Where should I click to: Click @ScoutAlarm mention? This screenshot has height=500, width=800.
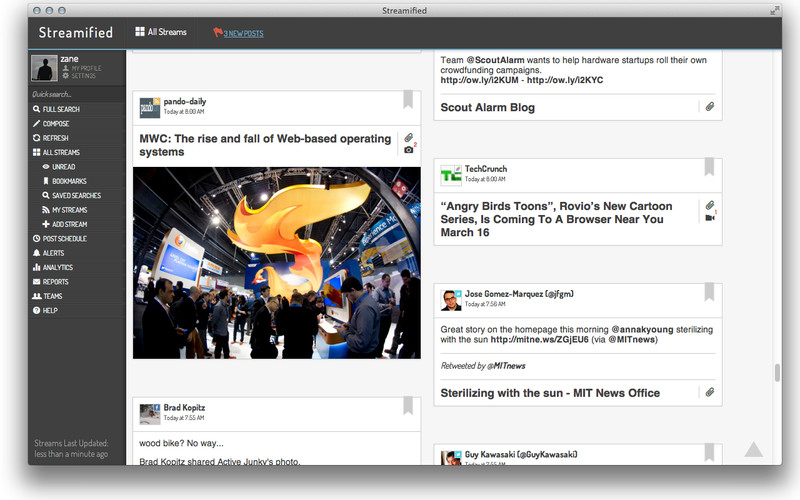pyautogui.click(x=495, y=60)
